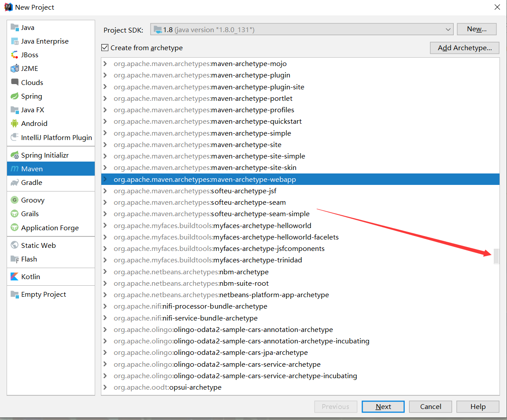The image size is (507, 420).
Task: Select myfaces-archetype-helloworld-facelets row
Action: (x=300, y=237)
